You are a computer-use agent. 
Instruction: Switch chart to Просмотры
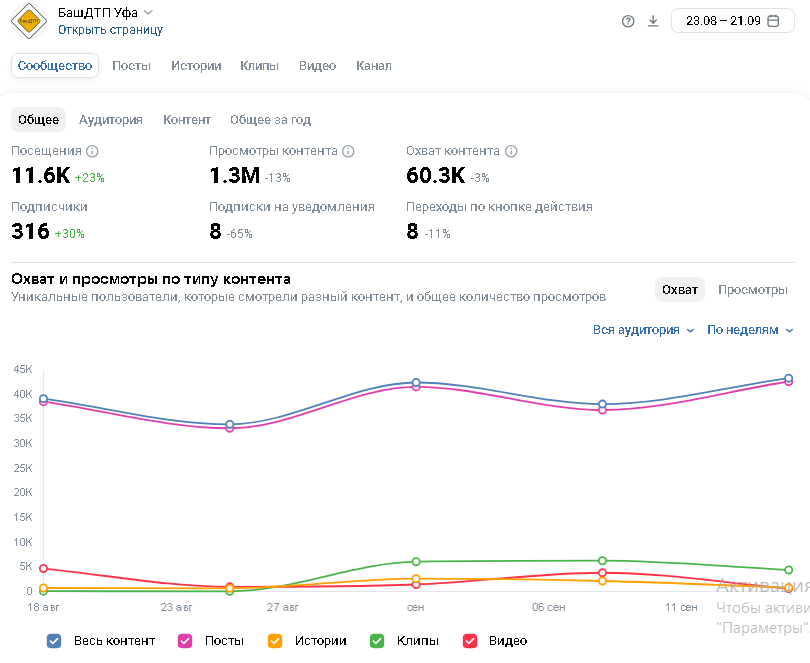pyautogui.click(x=752, y=290)
